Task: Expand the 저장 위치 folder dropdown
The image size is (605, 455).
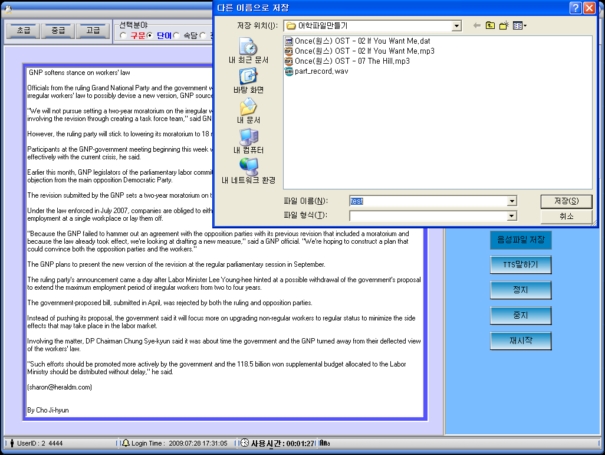Action: [456, 26]
